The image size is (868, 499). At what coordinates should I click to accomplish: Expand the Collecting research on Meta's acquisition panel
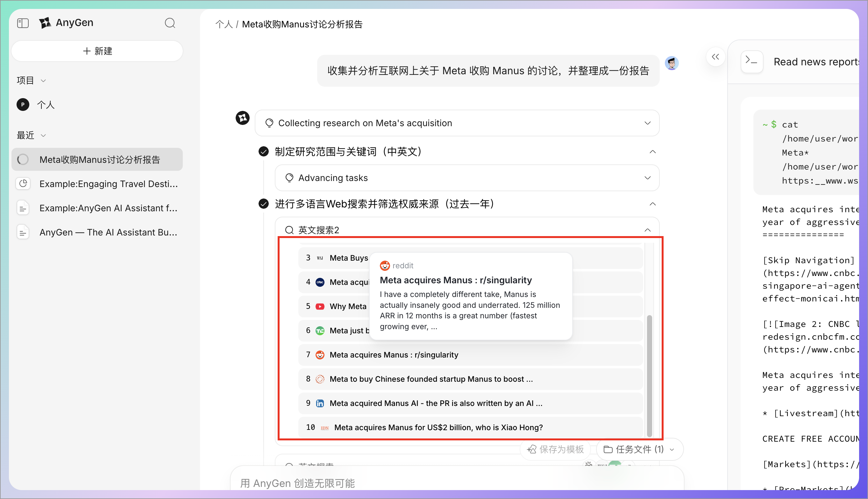(647, 123)
